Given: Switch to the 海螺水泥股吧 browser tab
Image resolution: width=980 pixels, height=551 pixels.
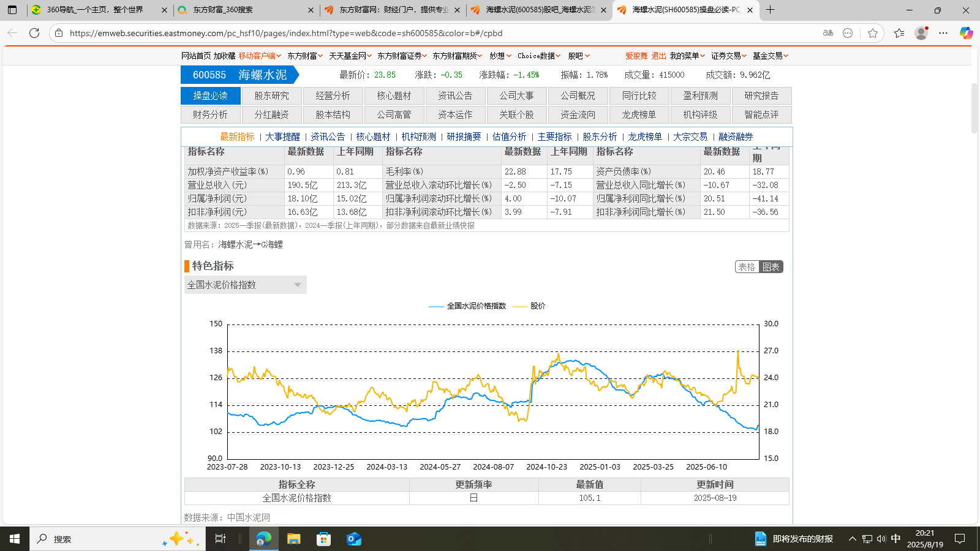Looking at the screenshot, I should pos(538,10).
